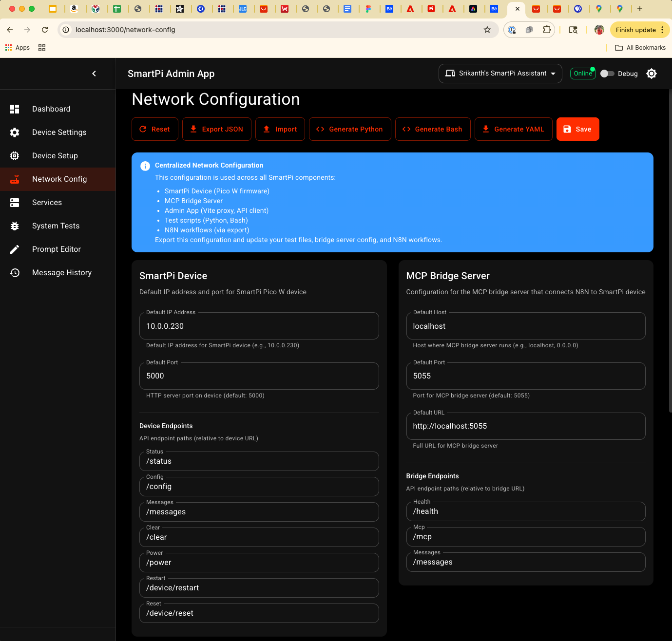Image resolution: width=672 pixels, height=641 pixels.
Task: View Message History via the clock icon
Action: [15, 272]
